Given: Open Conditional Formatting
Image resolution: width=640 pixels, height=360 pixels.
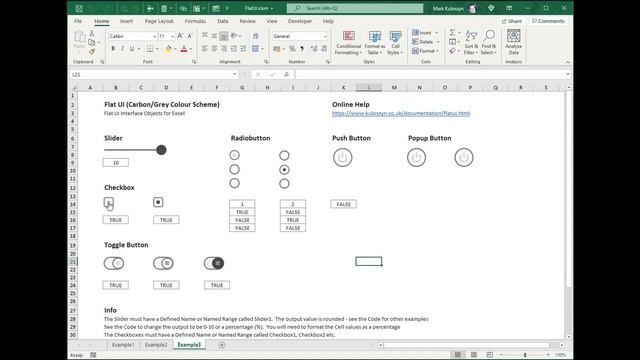Looking at the screenshot, I should pos(349,42).
